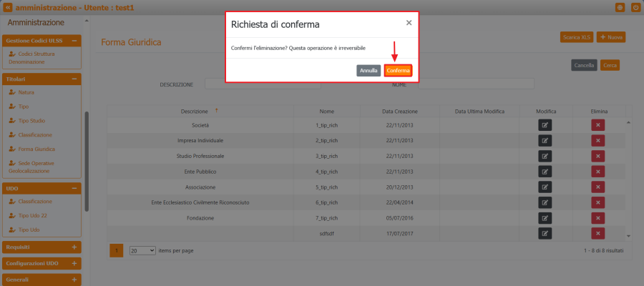
Task: Sort by Nome column header
Action: tap(327, 112)
